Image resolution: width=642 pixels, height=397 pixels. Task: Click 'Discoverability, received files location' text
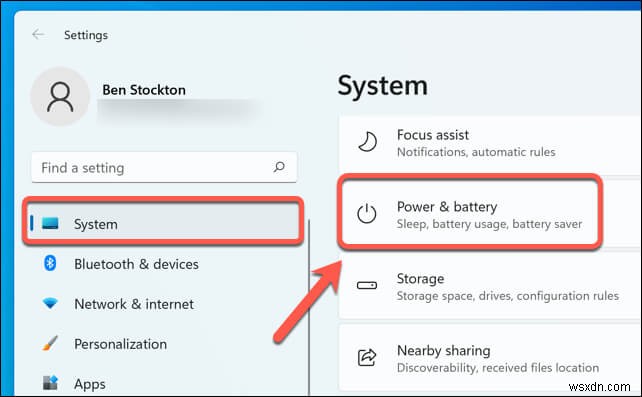click(x=498, y=368)
